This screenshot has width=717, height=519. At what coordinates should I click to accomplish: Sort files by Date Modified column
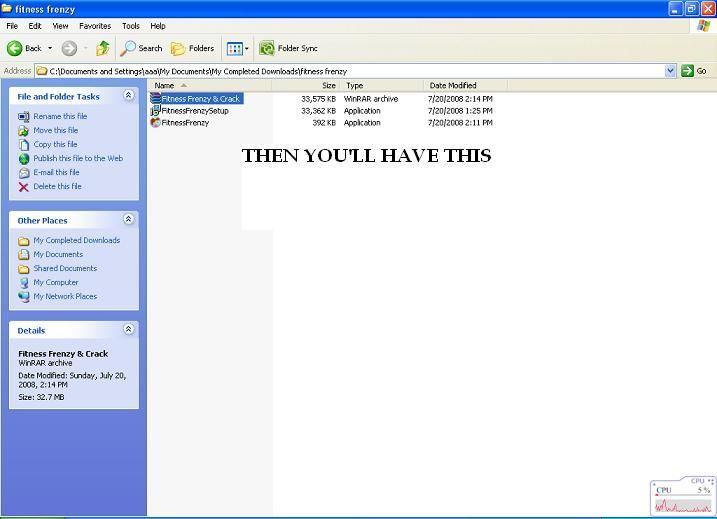coord(452,86)
